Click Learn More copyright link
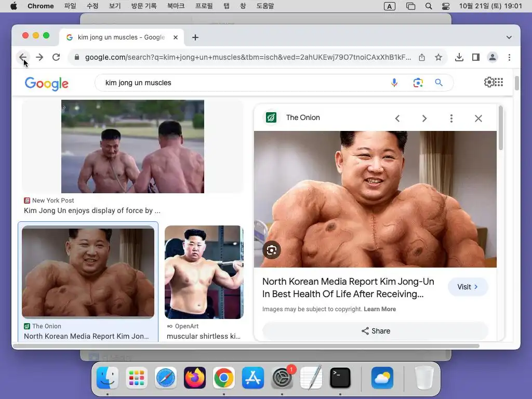This screenshot has height=399, width=532. pyautogui.click(x=380, y=309)
